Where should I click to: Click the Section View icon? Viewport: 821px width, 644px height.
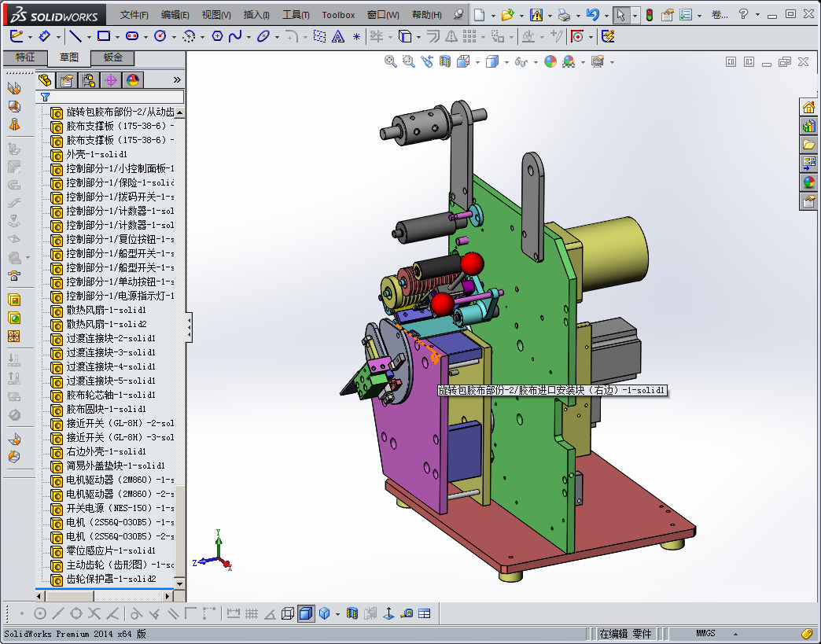pyautogui.click(x=444, y=62)
